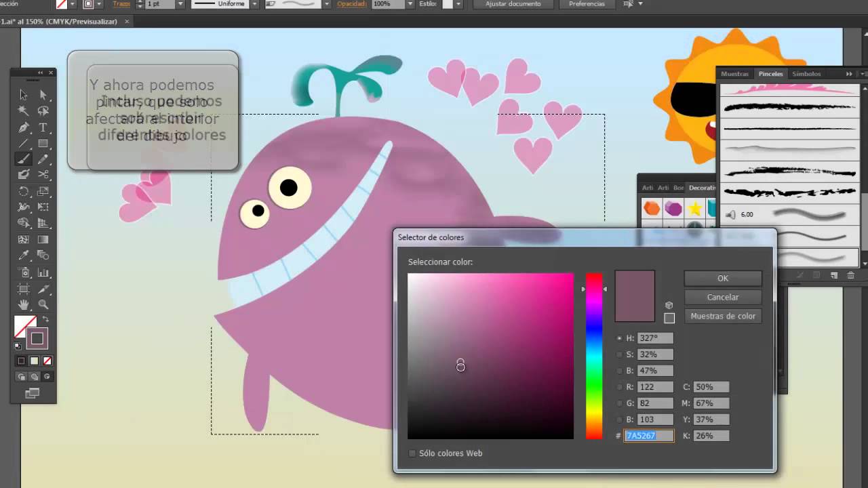Screen dimensions: 868x488
Task: Delete brush with the trash icon
Action: pos(850,275)
